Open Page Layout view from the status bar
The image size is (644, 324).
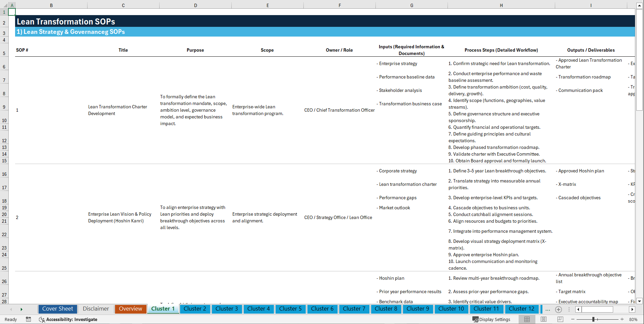pyautogui.click(x=543, y=319)
